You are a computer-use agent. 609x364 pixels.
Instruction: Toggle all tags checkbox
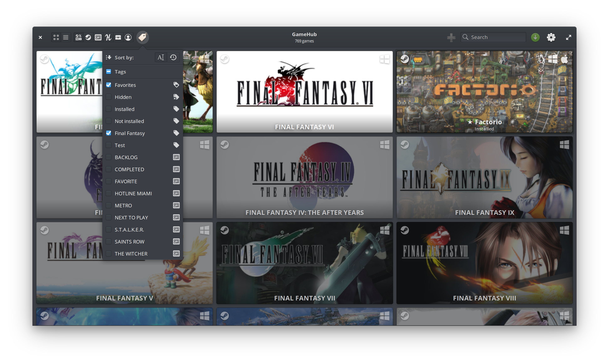109,72
